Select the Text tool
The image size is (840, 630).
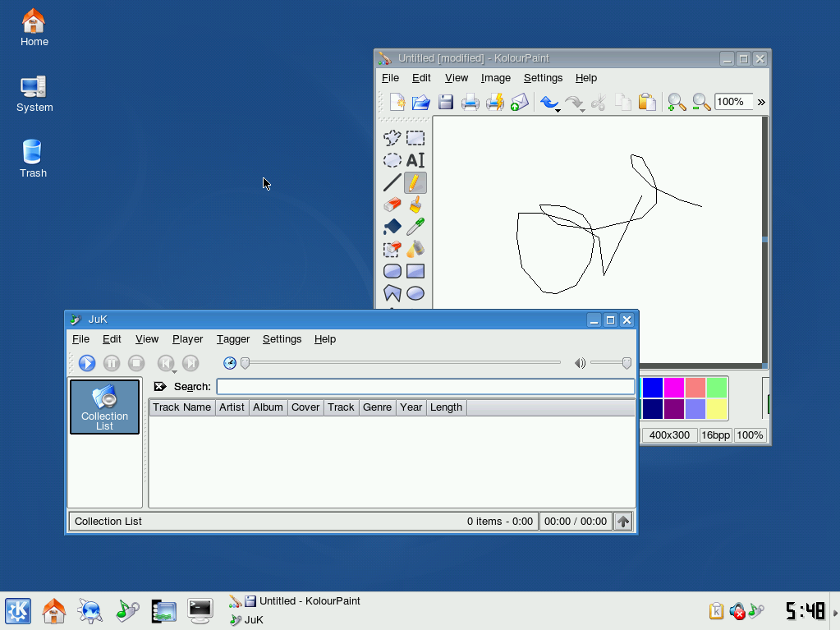416,160
